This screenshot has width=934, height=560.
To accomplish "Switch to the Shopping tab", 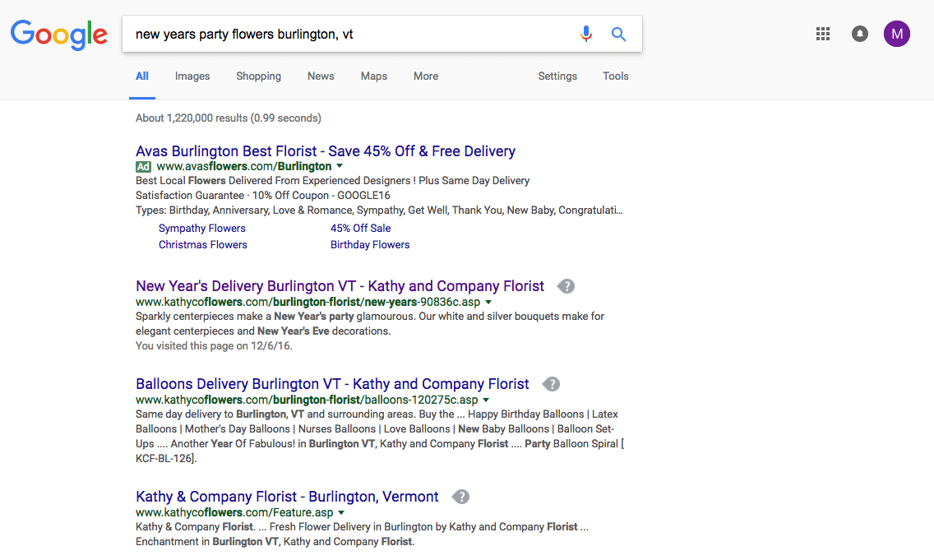I will click(x=258, y=76).
